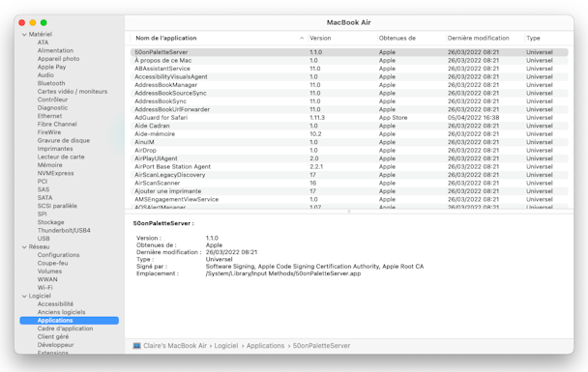Select the AirDrop application row

[349, 150]
